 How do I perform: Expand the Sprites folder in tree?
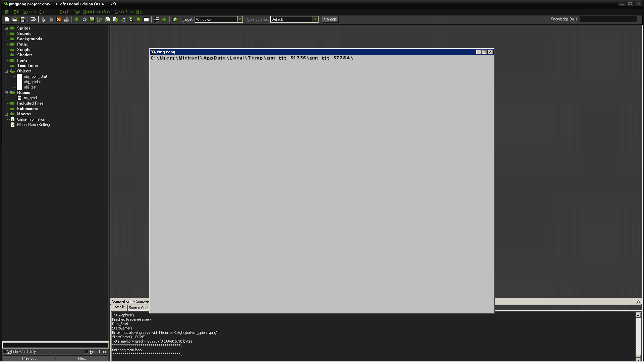(x=6, y=28)
